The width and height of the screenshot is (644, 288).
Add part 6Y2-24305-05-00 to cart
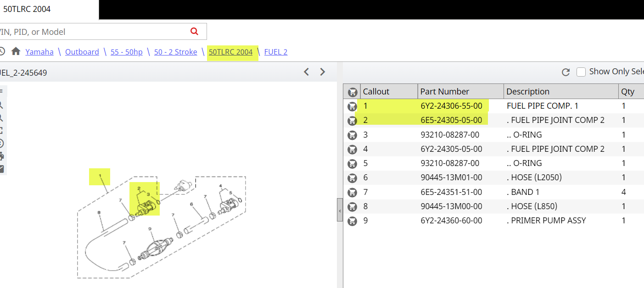tap(352, 149)
